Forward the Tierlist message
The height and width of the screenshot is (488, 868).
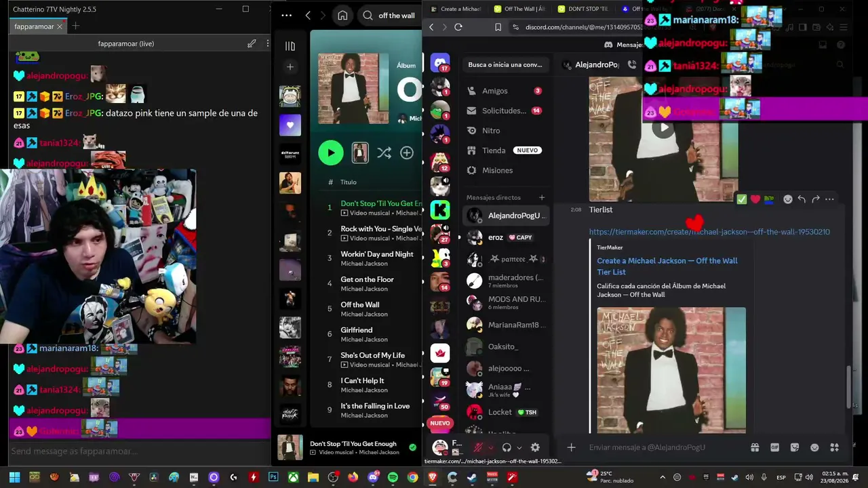coord(816,199)
